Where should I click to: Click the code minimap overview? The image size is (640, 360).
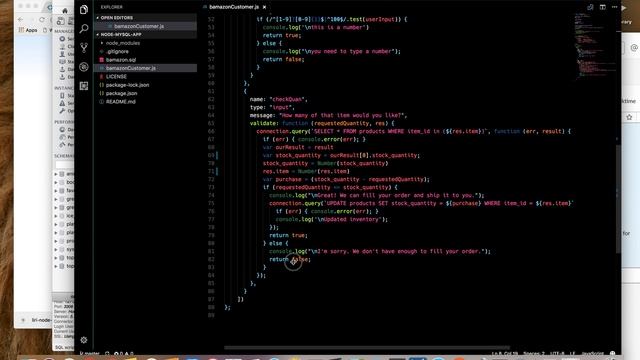pyautogui.click(x=594, y=45)
